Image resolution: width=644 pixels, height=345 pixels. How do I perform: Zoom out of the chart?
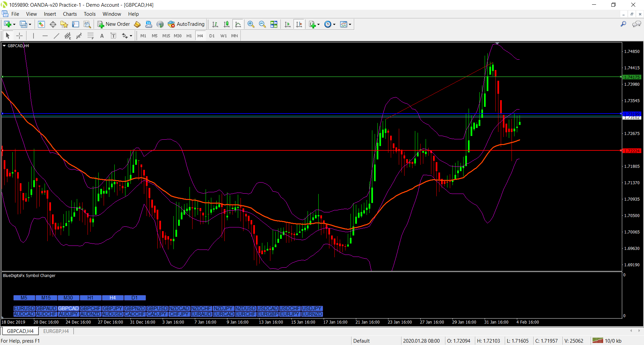coord(262,24)
